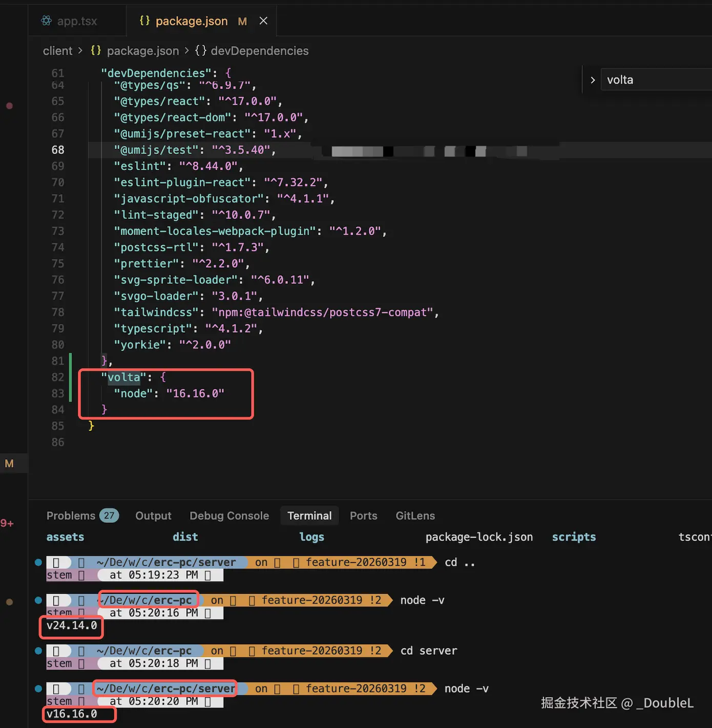Viewport: 712px width, 728px height.
Task: Click the v24.14.0 output in the terminal
Action: pyautogui.click(x=72, y=626)
